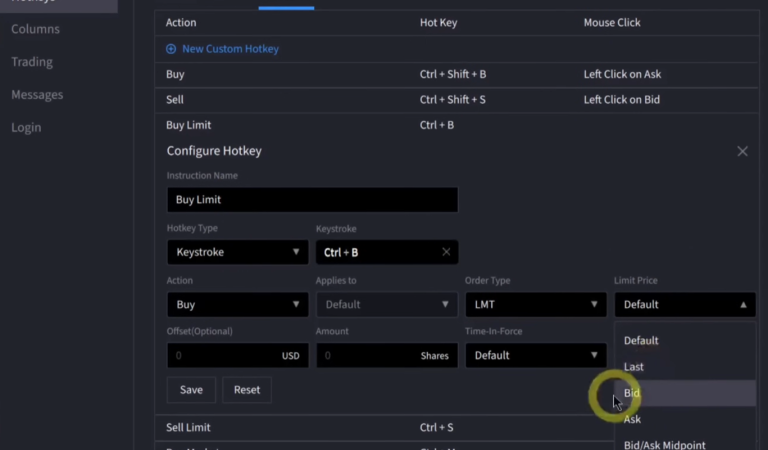
Task: Clear the Ctrl + B keystroke field
Action: pyautogui.click(x=446, y=253)
